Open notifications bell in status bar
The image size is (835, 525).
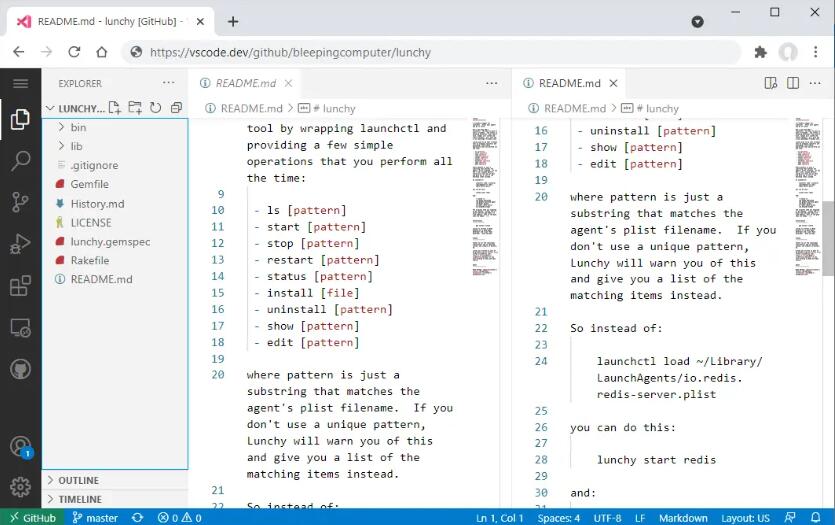click(815, 518)
